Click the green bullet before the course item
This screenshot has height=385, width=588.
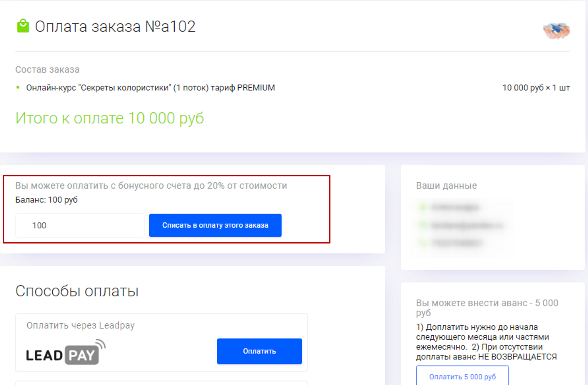[18, 87]
